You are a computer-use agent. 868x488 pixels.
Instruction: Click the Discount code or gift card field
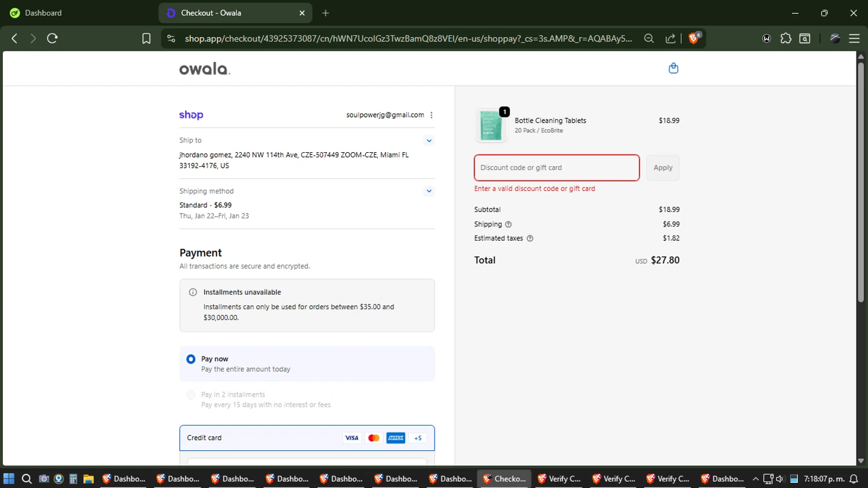pyautogui.click(x=557, y=168)
